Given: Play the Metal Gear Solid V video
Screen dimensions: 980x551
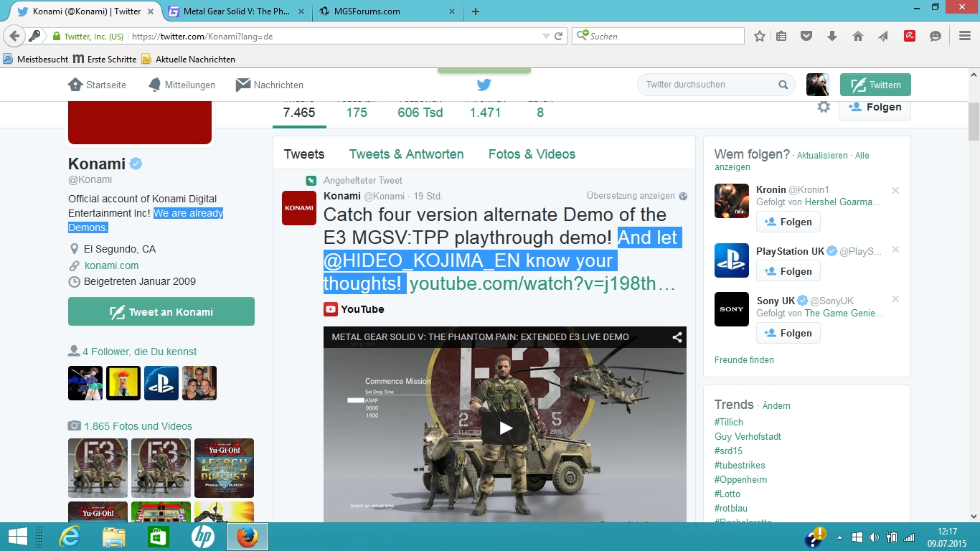Looking at the screenshot, I should tap(505, 428).
